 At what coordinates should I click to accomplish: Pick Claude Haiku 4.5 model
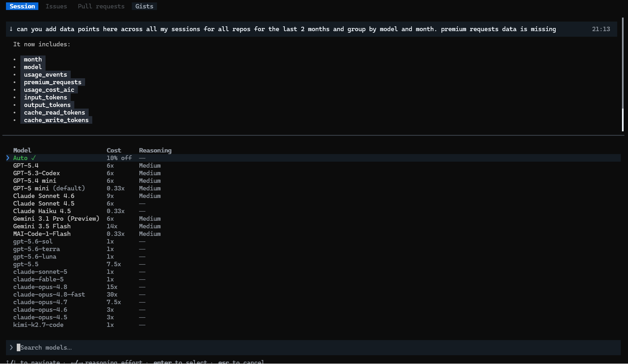point(42,211)
